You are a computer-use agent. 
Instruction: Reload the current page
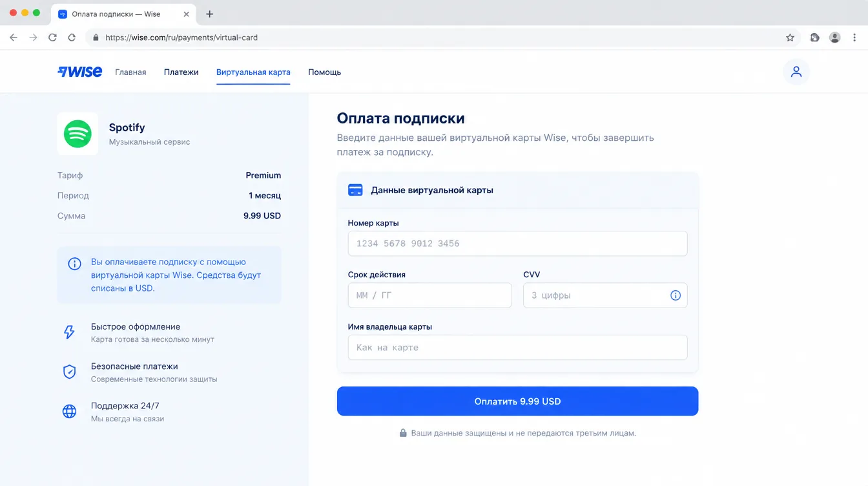click(52, 37)
